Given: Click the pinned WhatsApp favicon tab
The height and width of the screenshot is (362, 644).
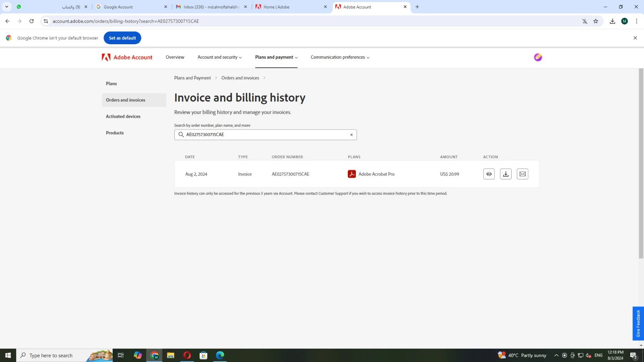Looking at the screenshot, I should pos(19,7).
